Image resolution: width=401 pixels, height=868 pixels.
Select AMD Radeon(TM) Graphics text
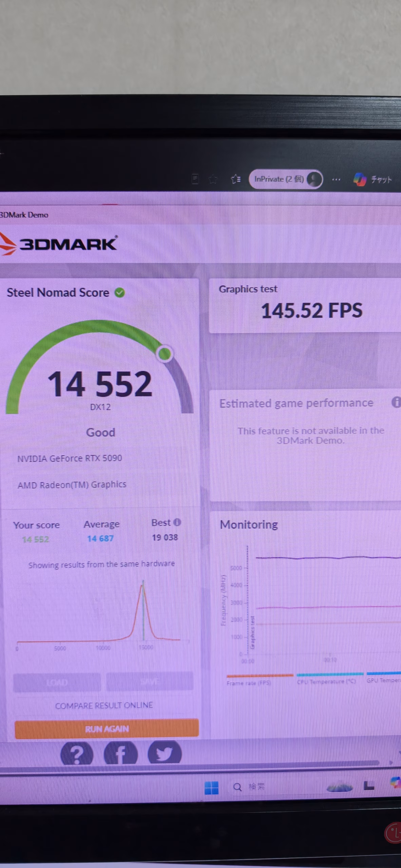[72, 485]
